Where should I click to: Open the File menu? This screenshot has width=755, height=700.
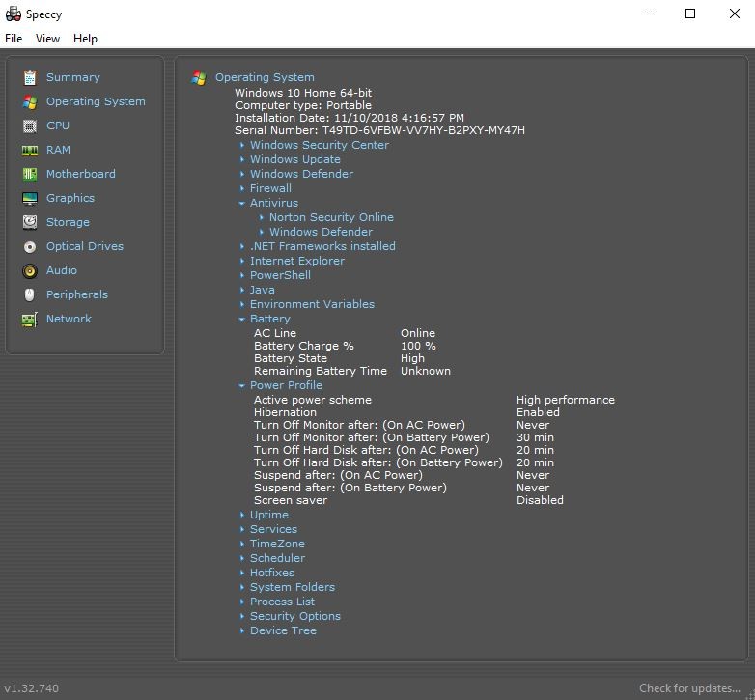(x=14, y=39)
